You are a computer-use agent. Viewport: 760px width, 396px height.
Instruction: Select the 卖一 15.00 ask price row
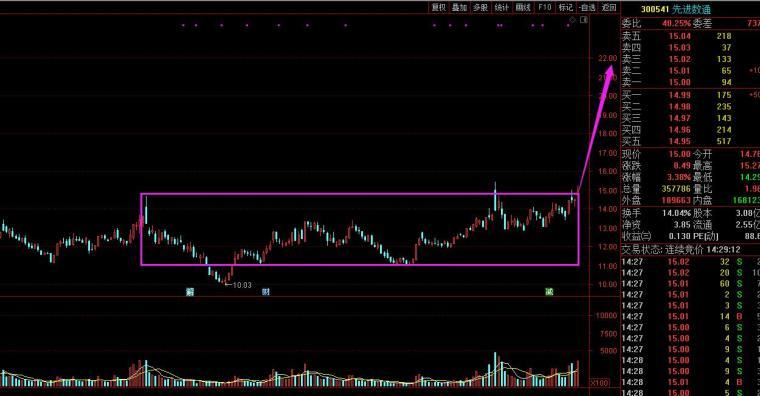click(x=690, y=82)
